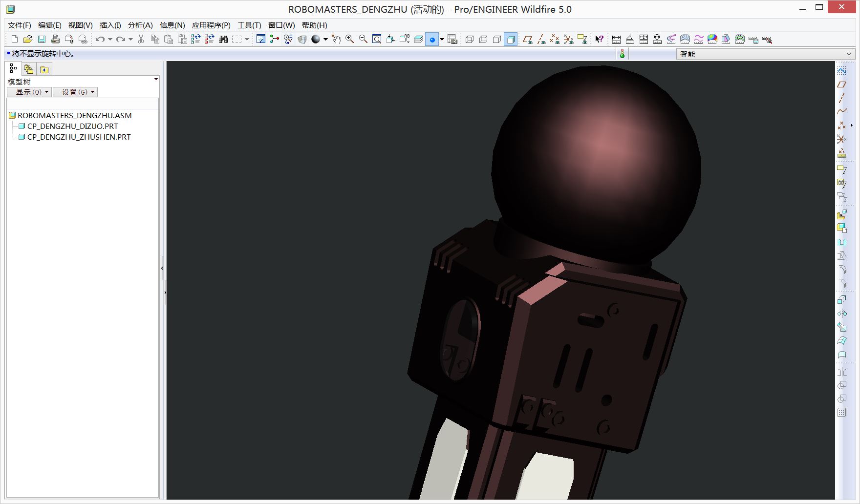Select the Datum Plane tool in right toolbar
The image size is (860, 504).
[841, 84]
